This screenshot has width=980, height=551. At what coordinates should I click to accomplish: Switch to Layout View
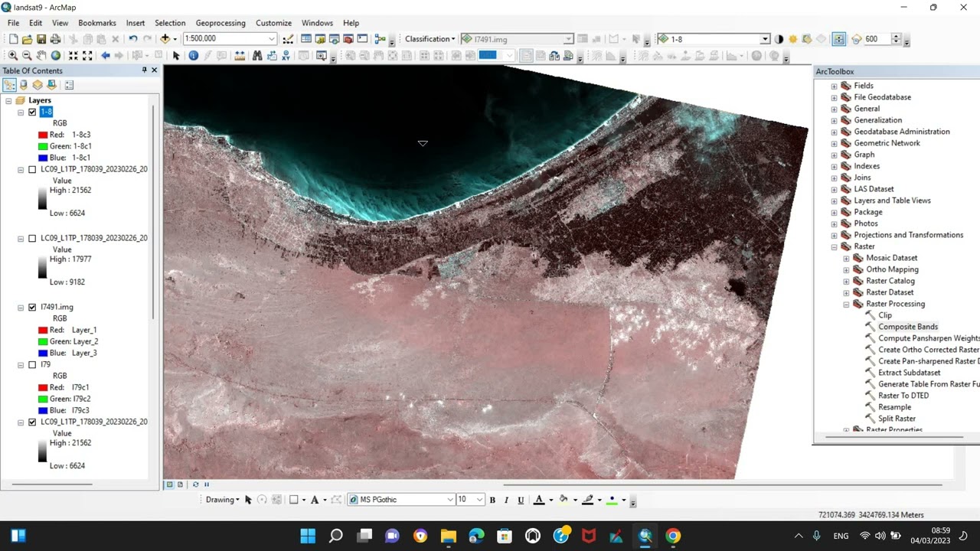(180, 484)
